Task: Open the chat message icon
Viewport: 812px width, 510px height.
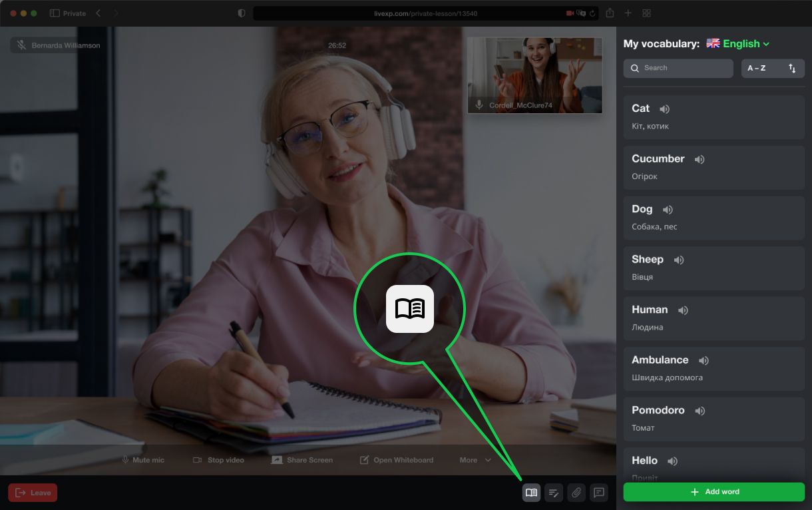Action: click(598, 493)
